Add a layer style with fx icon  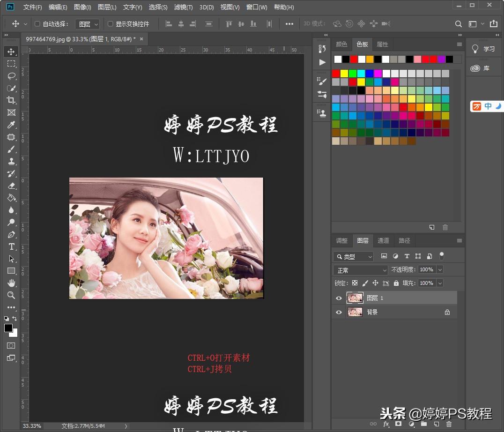tap(386, 425)
